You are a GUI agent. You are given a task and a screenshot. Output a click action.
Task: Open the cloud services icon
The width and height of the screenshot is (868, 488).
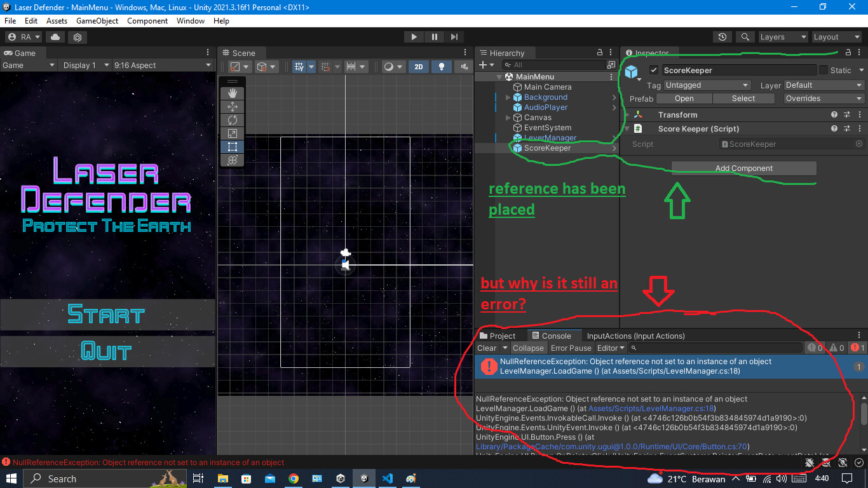coord(55,37)
